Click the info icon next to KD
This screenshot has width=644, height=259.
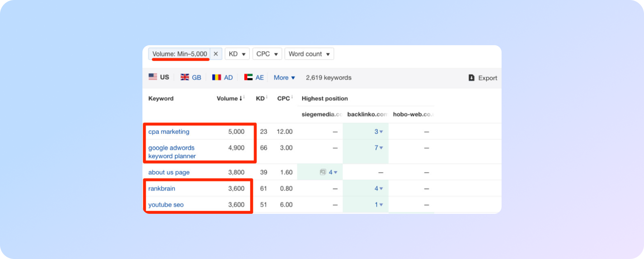(267, 97)
